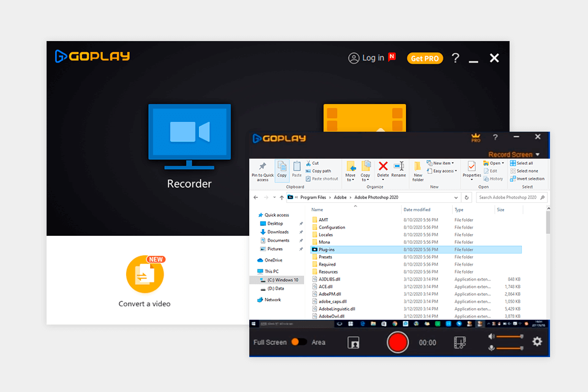
Task: Click the Cut scissors command
Action: [x=312, y=163]
